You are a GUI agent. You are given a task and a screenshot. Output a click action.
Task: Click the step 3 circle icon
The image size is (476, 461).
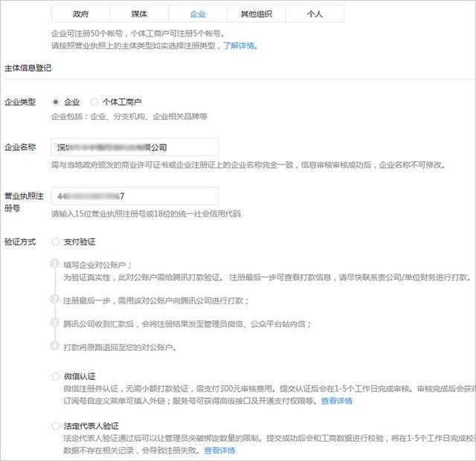54,322
